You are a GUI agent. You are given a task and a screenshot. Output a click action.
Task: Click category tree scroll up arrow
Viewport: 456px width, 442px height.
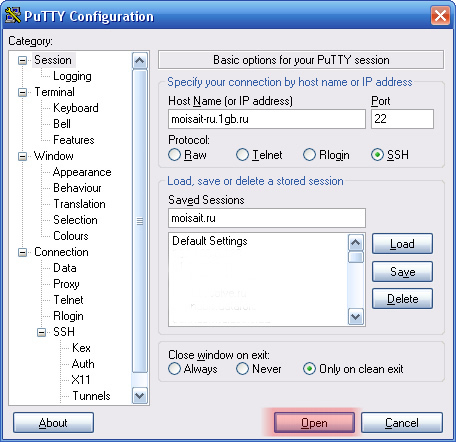140,61
